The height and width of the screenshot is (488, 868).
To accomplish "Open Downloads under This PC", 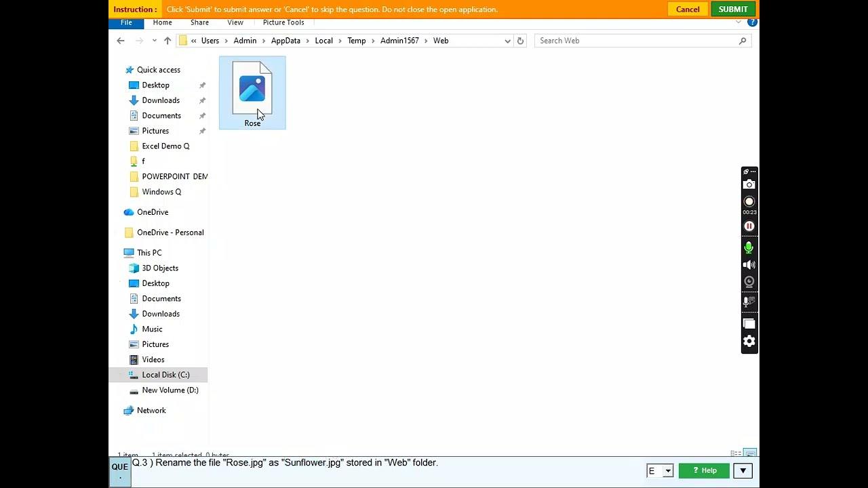I will (x=161, y=314).
